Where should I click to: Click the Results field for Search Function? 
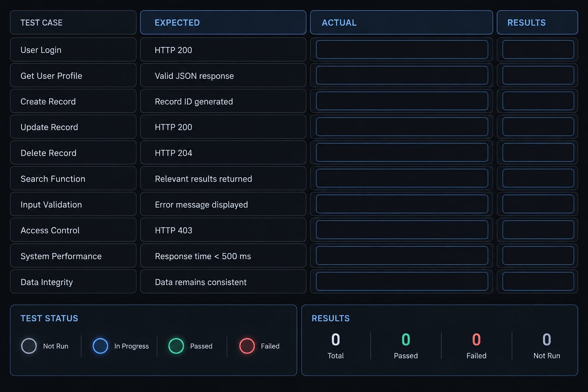538,178
